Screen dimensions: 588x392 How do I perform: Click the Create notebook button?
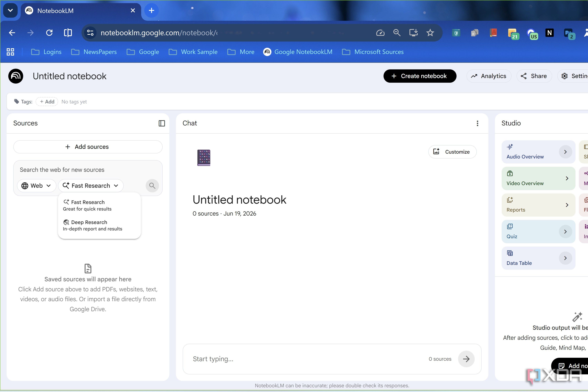tap(420, 76)
